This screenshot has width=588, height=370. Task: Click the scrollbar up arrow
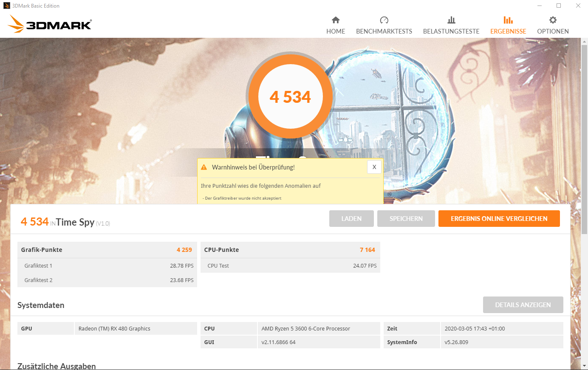point(584,41)
